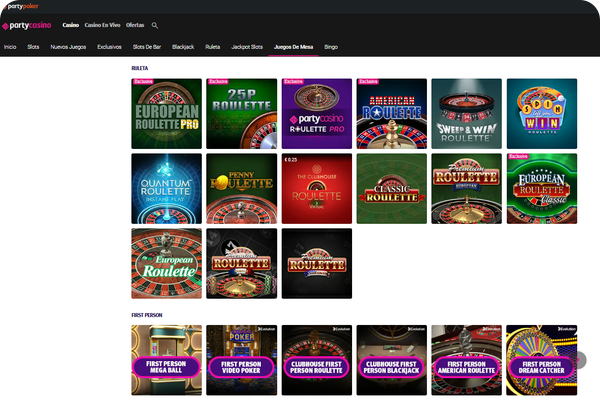The height and width of the screenshot is (408, 600).
Task: Play Premium Roulette tile with chips
Action: pyautogui.click(x=241, y=263)
